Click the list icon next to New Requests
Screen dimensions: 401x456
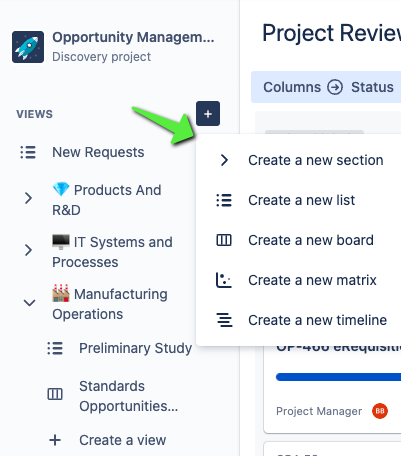[28, 152]
